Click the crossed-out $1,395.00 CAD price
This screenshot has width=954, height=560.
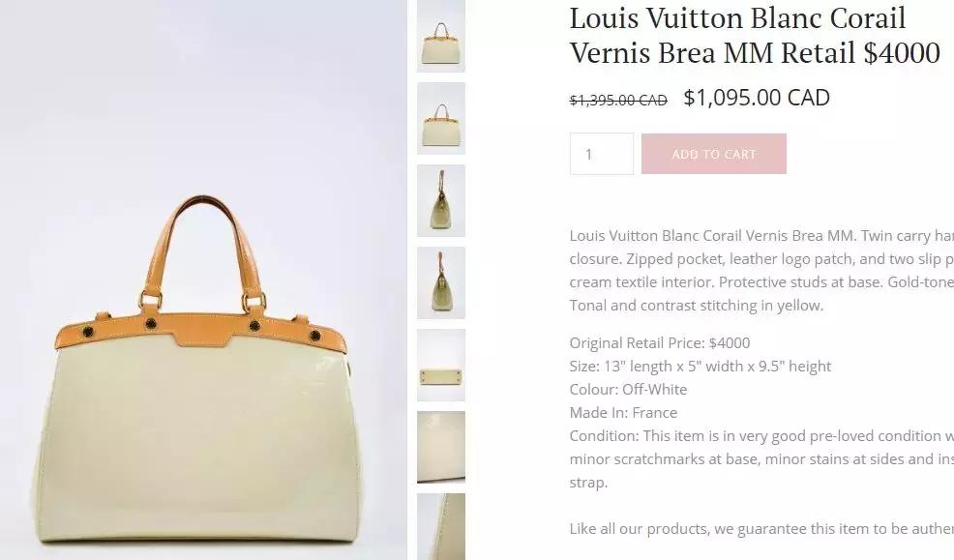(618, 100)
